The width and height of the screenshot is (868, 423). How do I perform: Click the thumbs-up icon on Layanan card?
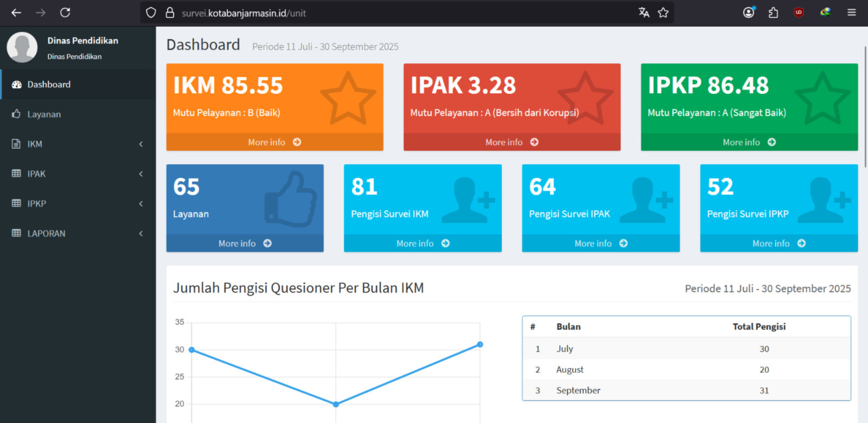[291, 200]
